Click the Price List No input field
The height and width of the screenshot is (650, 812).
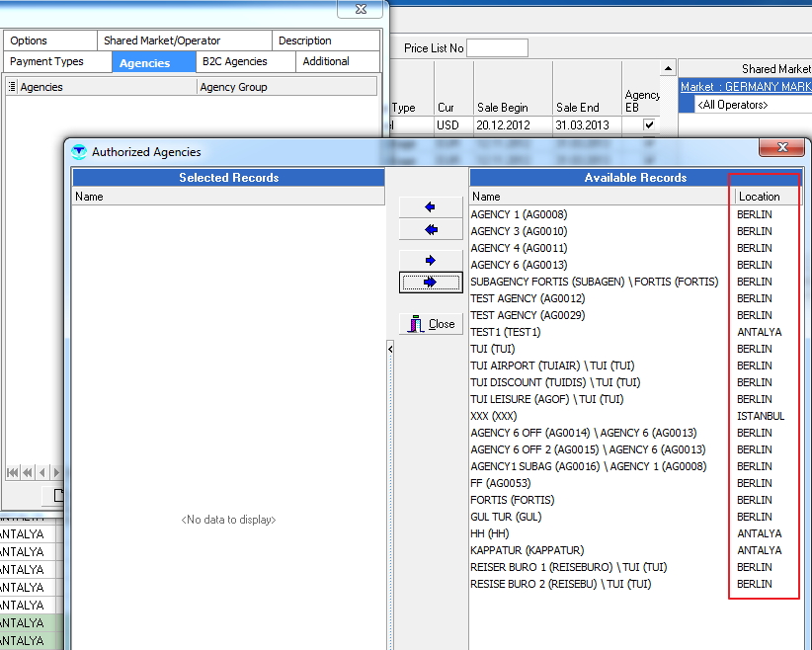click(x=497, y=48)
